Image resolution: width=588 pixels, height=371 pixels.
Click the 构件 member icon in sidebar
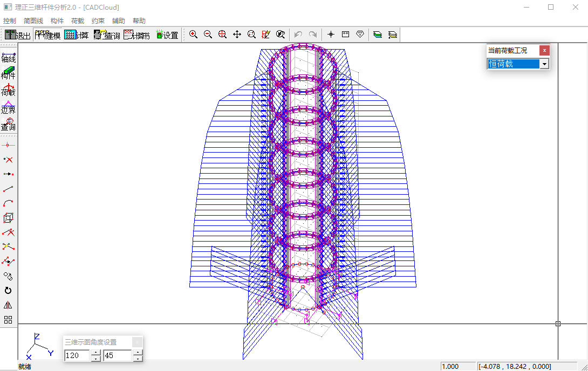8,73
